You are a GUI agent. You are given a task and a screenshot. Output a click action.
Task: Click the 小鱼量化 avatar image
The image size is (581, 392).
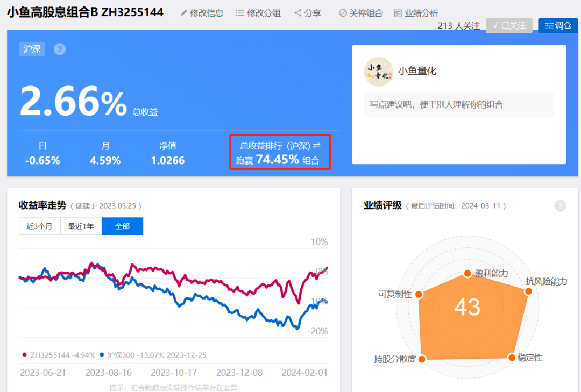(378, 72)
